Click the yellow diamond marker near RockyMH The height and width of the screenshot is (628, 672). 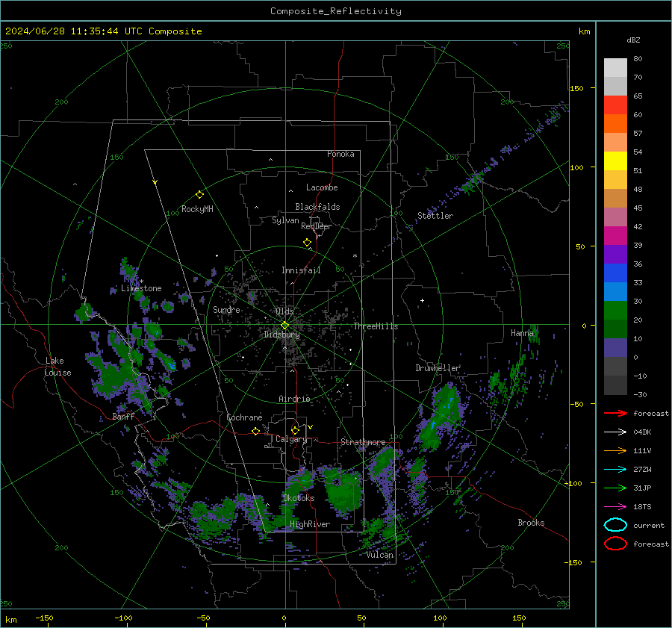click(x=199, y=195)
